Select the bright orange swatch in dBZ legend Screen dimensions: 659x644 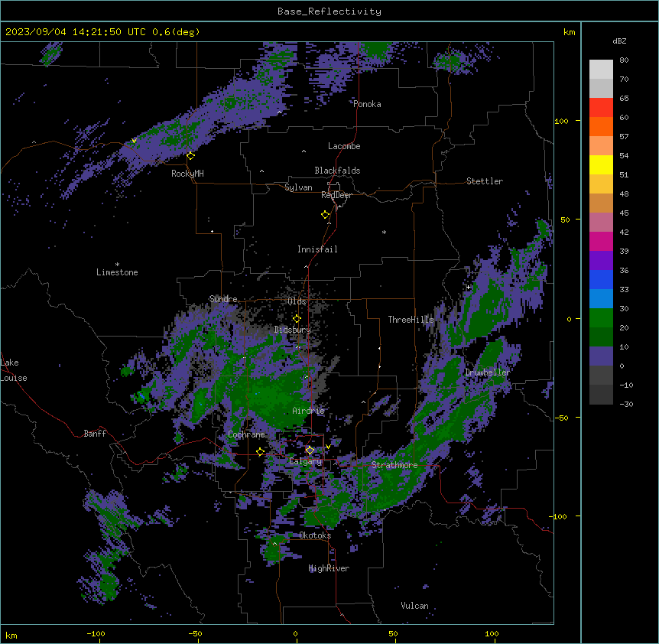click(x=601, y=126)
